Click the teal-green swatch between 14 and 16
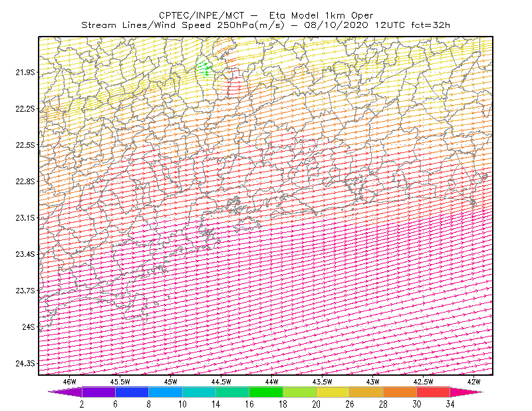This screenshot has height=411, width=532. tap(232, 392)
